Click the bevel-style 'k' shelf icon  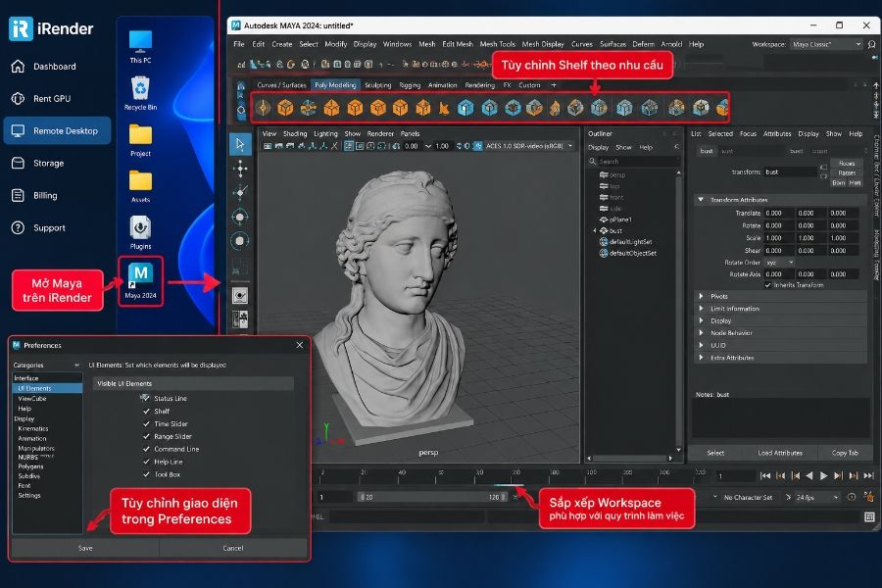pos(444,108)
